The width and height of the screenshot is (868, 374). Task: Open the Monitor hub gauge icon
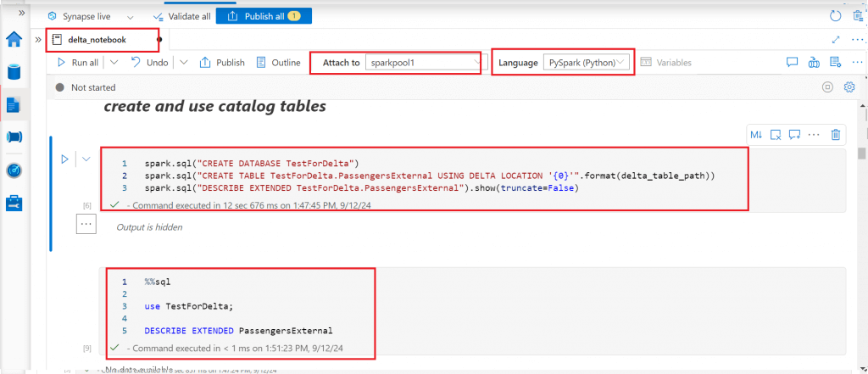(14, 170)
